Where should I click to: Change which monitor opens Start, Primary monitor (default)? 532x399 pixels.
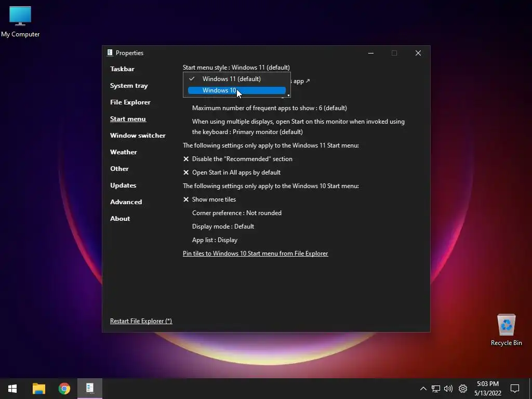[x=298, y=127]
